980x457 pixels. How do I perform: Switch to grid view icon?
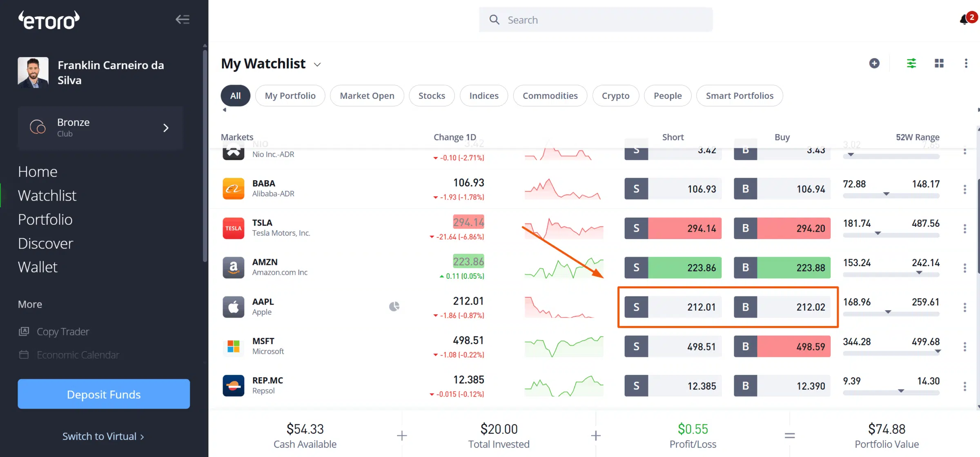[x=939, y=63]
